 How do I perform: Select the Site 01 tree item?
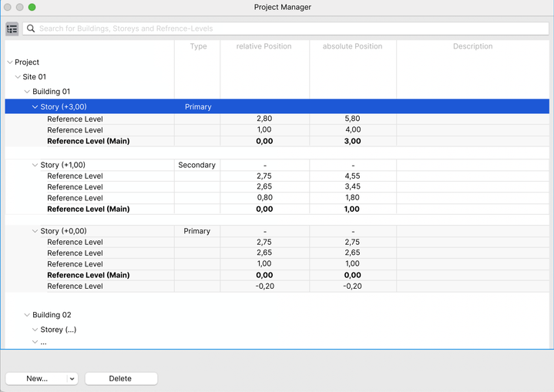(34, 77)
